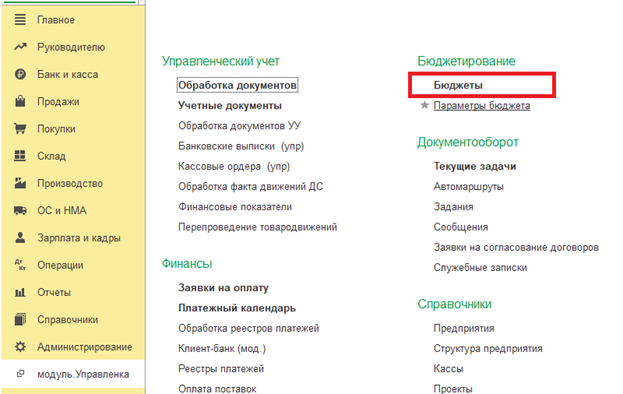Click the star icon beside Параметры бюджета
Screen dimensions: 623x394
click(x=425, y=105)
